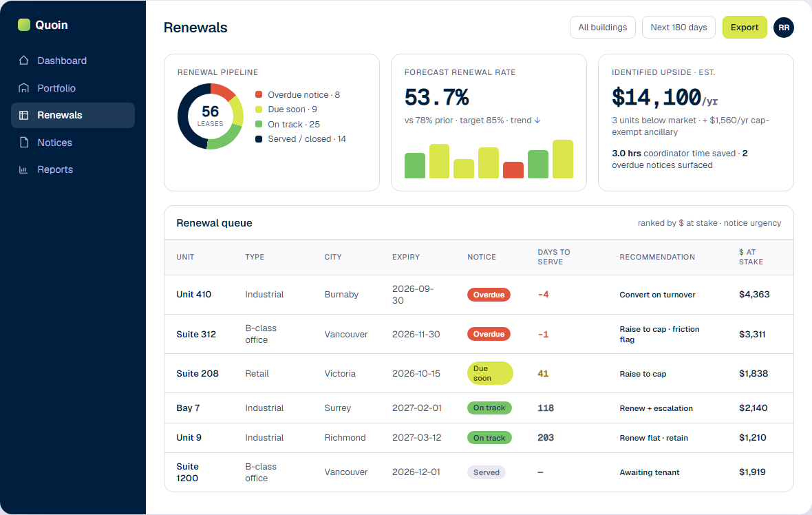Click the Overdue badge for Unit 410
The height and width of the screenshot is (515, 812).
click(489, 295)
